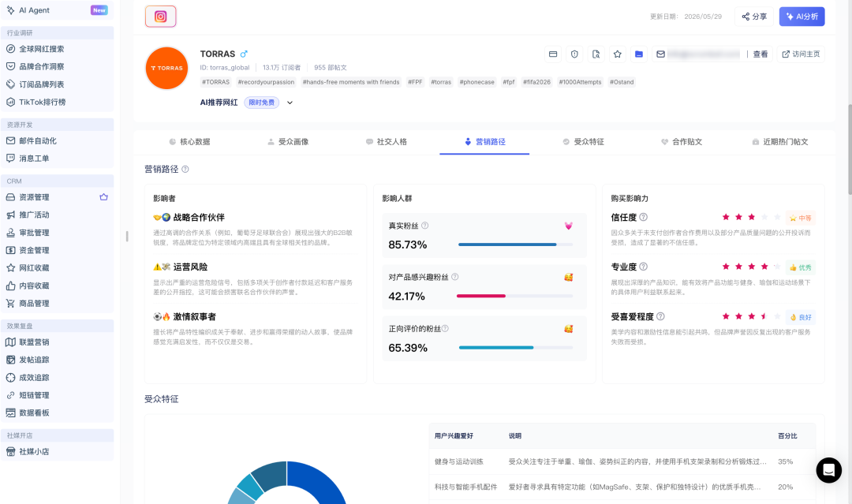852x504 pixels.
Task: Click help icon next to 真实粉丝
Action: [425, 226]
